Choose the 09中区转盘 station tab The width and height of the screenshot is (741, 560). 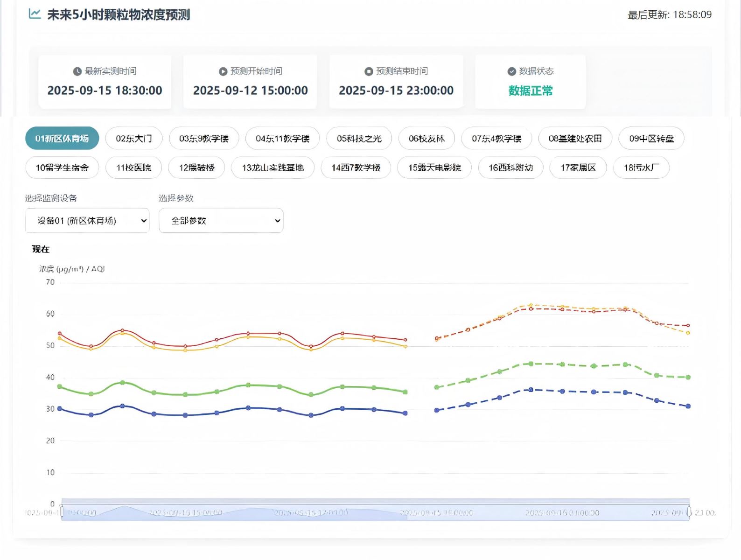[651, 139]
